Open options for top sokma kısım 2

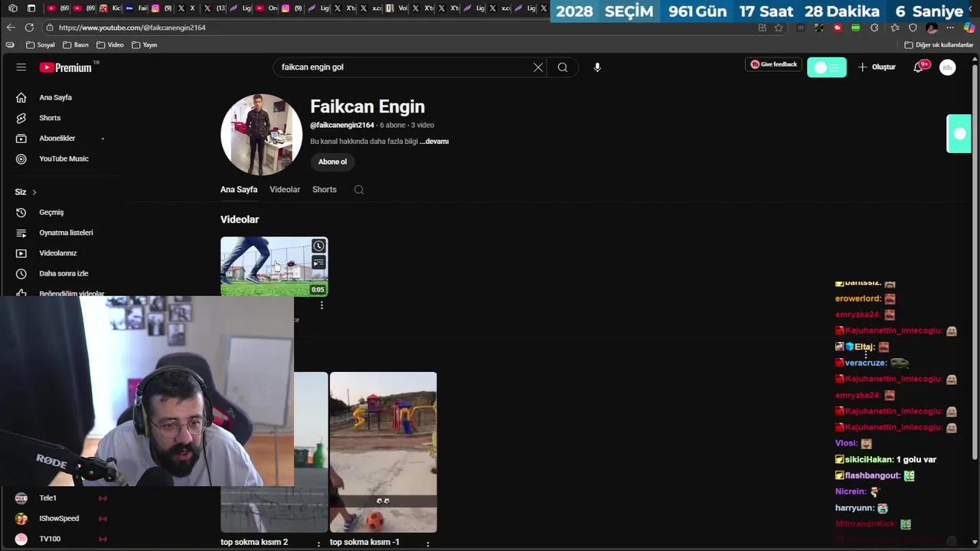tap(319, 544)
